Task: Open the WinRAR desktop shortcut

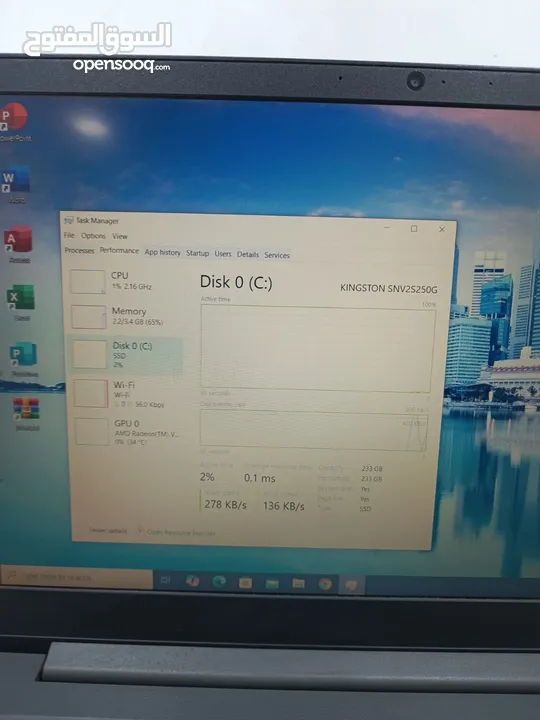Action: 27,414
